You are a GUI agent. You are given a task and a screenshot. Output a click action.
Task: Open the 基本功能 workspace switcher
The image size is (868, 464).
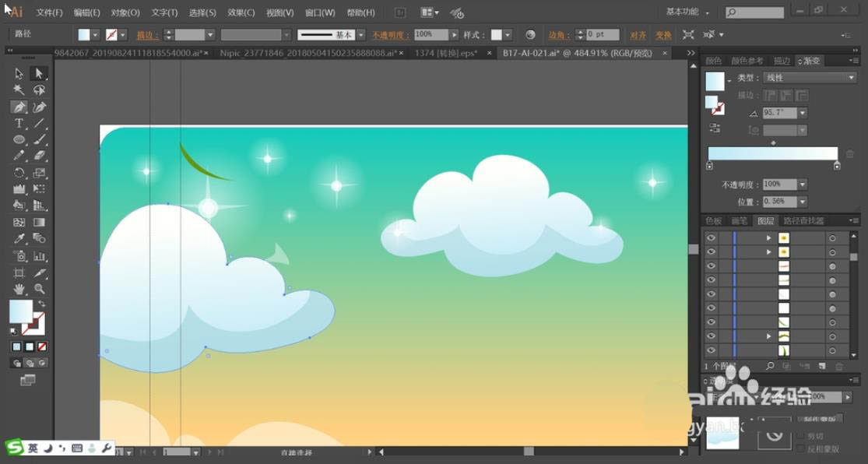(x=687, y=12)
